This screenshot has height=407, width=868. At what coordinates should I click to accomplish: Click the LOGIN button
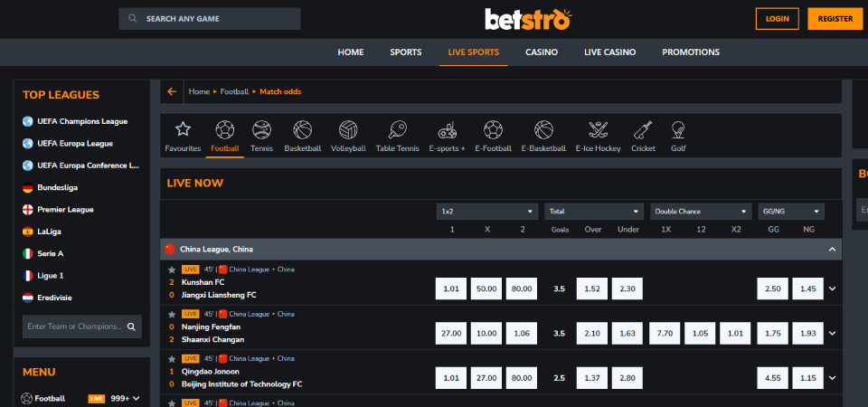click(778, 19)
